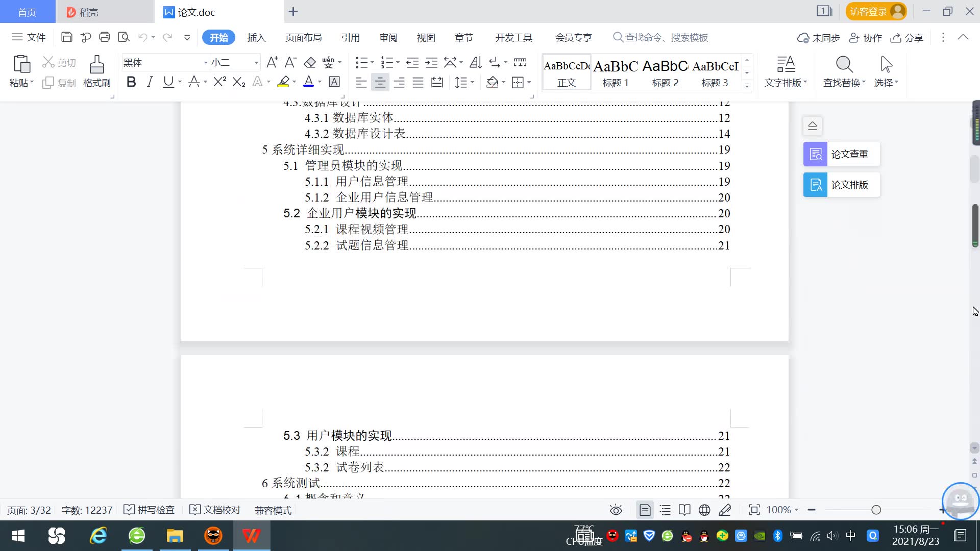The height and width of the screenshot is (551, 980).
Task: Switch to web layout globe icon
Action: point(704,510)
